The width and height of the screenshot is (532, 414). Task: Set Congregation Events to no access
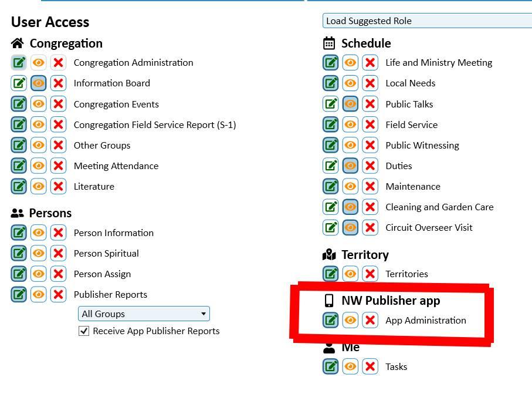point(58,105)
